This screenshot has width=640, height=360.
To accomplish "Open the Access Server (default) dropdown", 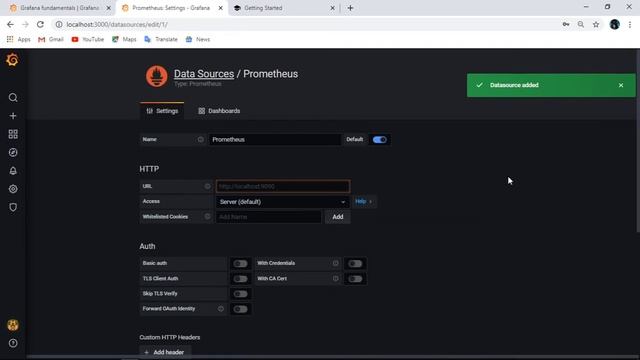I will tap(282, 202).
